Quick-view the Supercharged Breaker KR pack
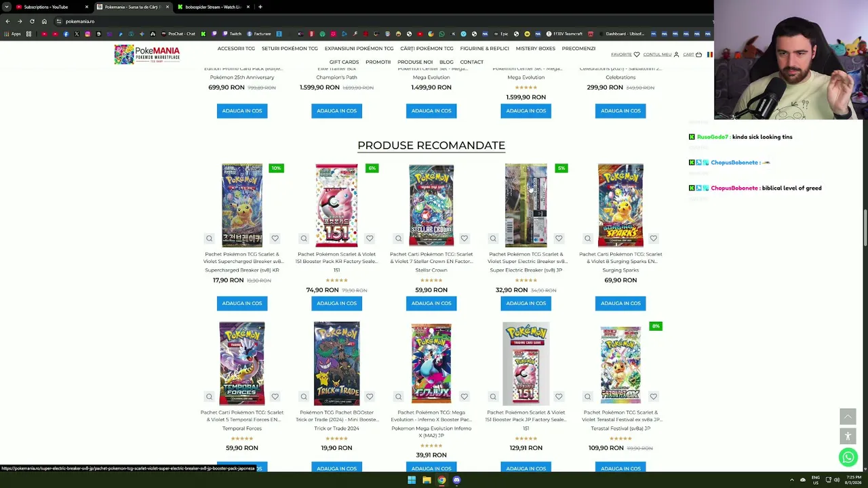This screenshot has width=868, height=488. pyautogui.click(x=209, y=239)
